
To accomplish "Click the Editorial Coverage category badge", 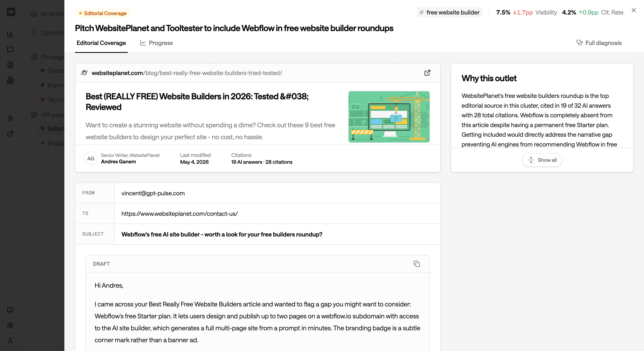I will (103, 13).
